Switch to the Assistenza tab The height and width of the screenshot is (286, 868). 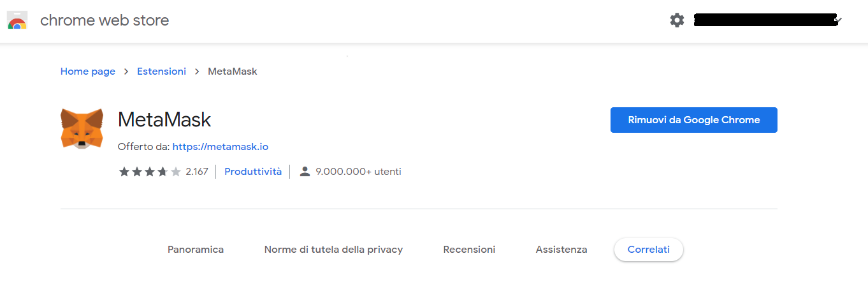coord(561,250)
